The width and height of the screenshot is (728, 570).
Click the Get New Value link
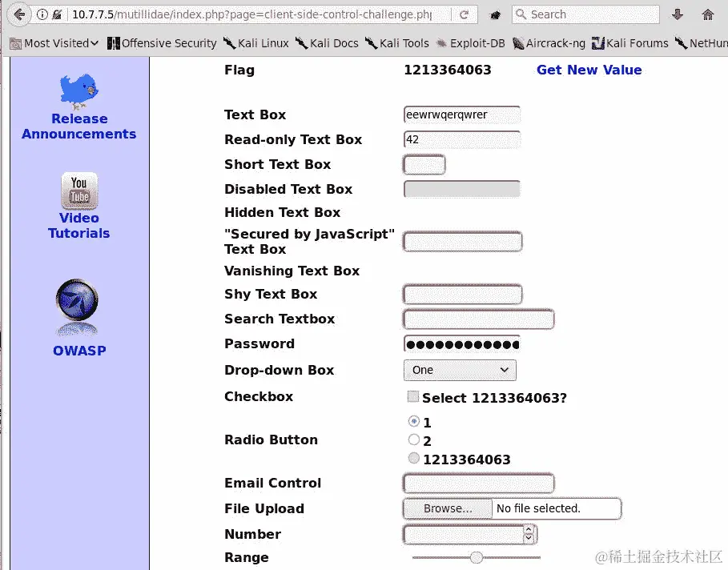click(589, 70)
